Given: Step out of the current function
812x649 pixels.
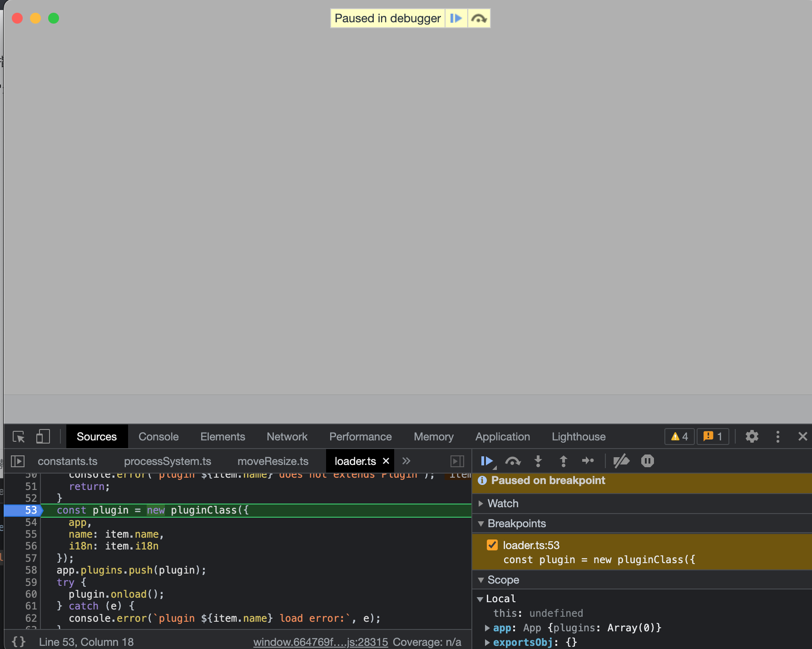Looking at the screenshot, I should [x=563, y=461].
